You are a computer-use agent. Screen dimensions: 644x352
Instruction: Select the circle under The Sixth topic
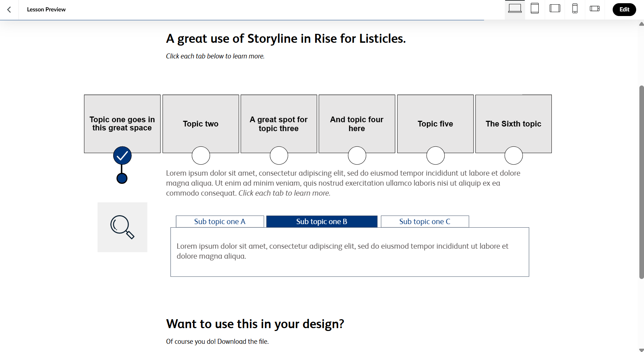pyautogui.click(x=513, y=155)
